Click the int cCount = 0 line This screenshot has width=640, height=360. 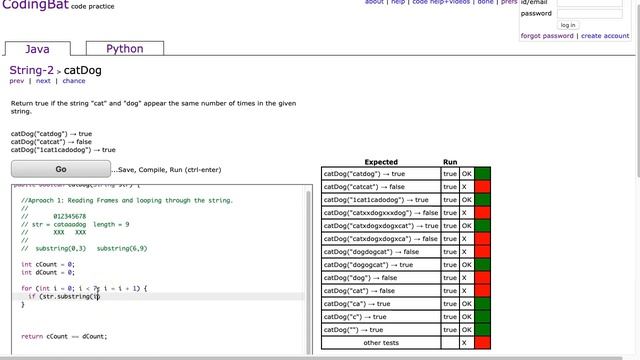tap(48, 264)
